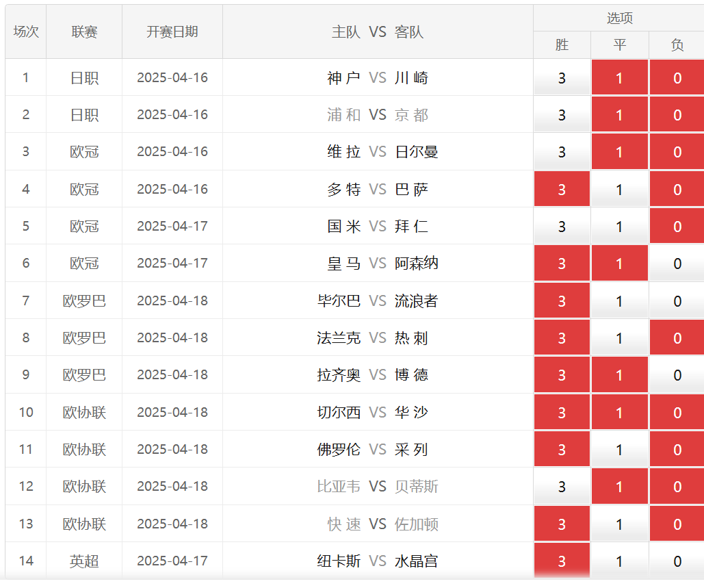Select draw option 1 for 佛罗伦 vs 采列
This screenshot has width=704, height=588.
[x=620, y=449]
